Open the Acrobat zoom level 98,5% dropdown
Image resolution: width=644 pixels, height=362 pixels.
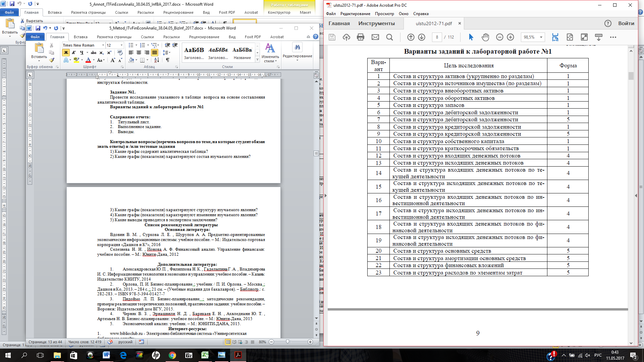541,37
